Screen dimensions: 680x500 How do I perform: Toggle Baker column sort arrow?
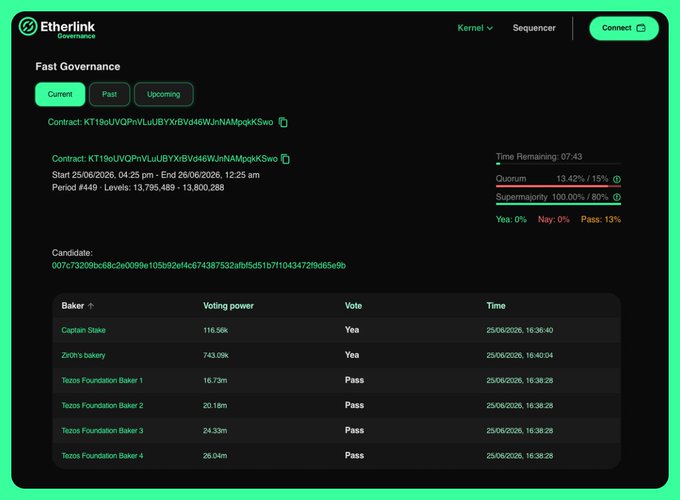click(91, 306)
